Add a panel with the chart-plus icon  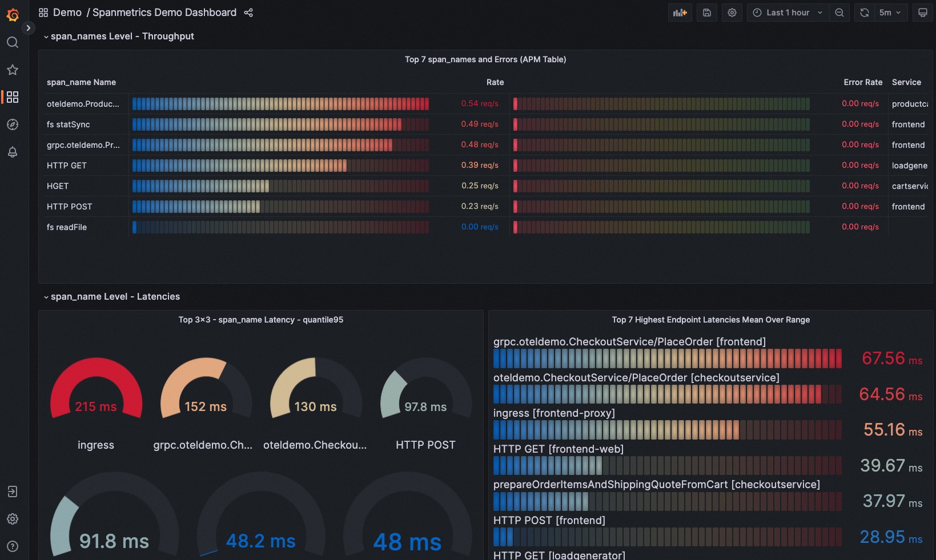point(680,13)
